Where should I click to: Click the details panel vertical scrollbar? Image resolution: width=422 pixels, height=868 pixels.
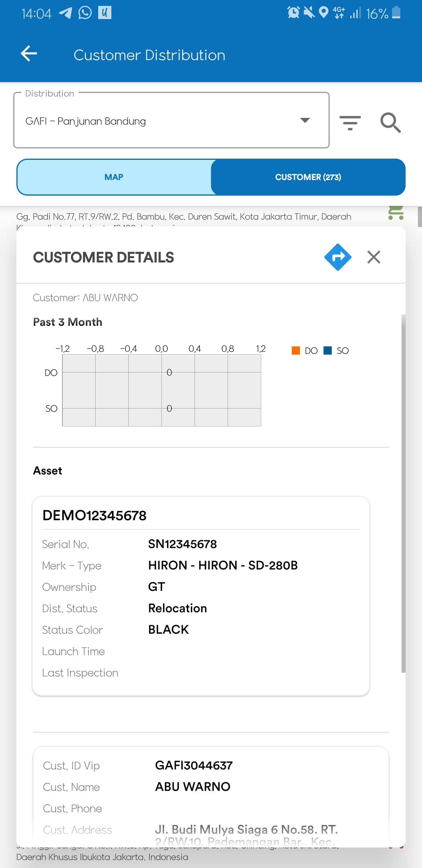tap(403, 494)
